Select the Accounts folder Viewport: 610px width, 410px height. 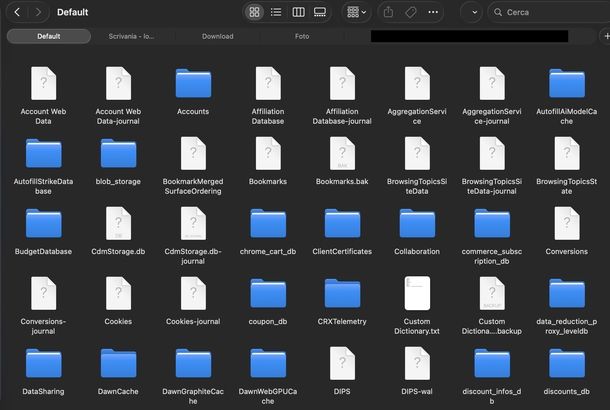click(193, 91)
